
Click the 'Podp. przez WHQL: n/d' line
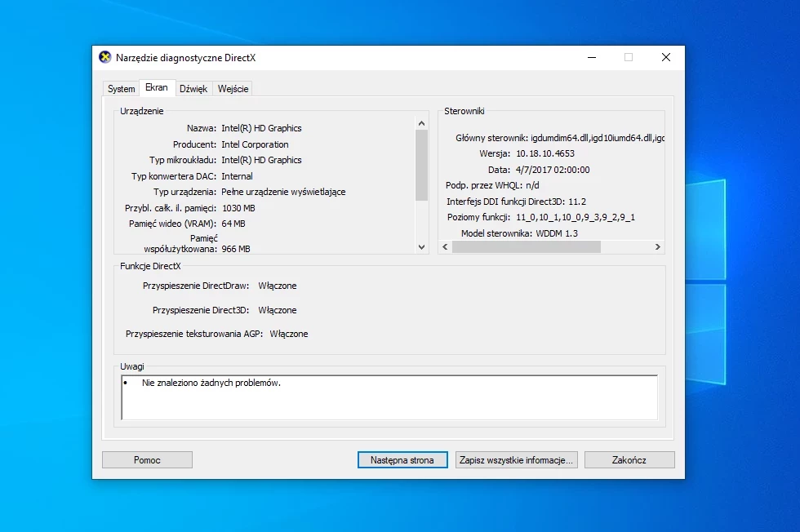[492, 185]
